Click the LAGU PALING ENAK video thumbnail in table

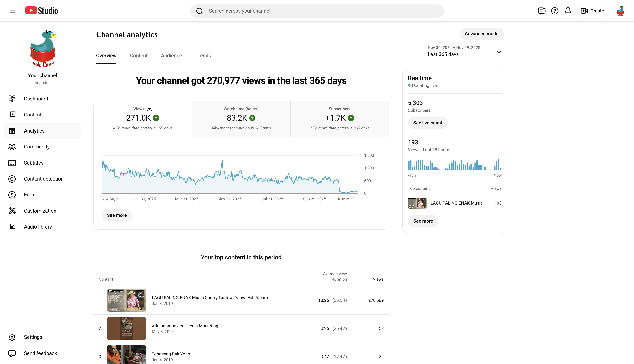click(126, 300)
